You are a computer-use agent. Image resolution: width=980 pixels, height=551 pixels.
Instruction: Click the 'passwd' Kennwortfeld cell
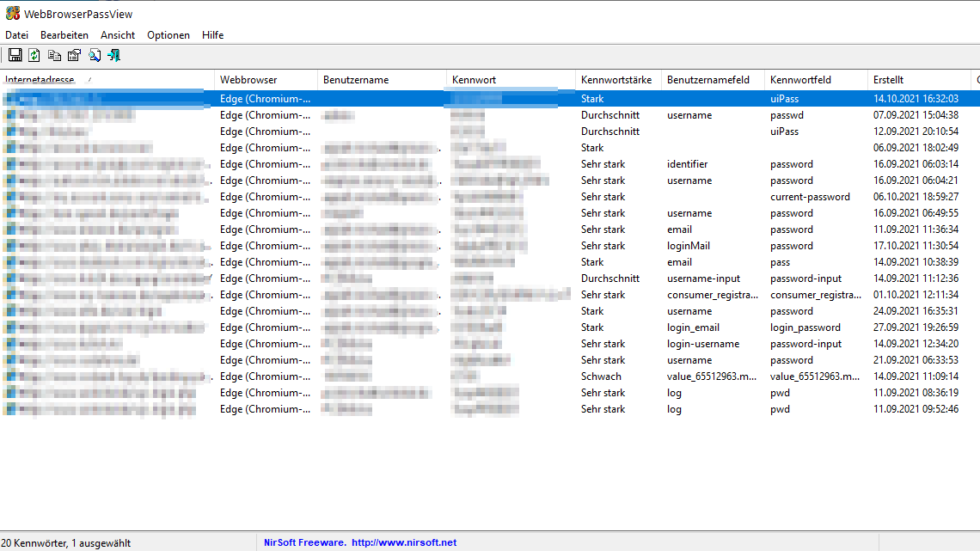(787, 115)
